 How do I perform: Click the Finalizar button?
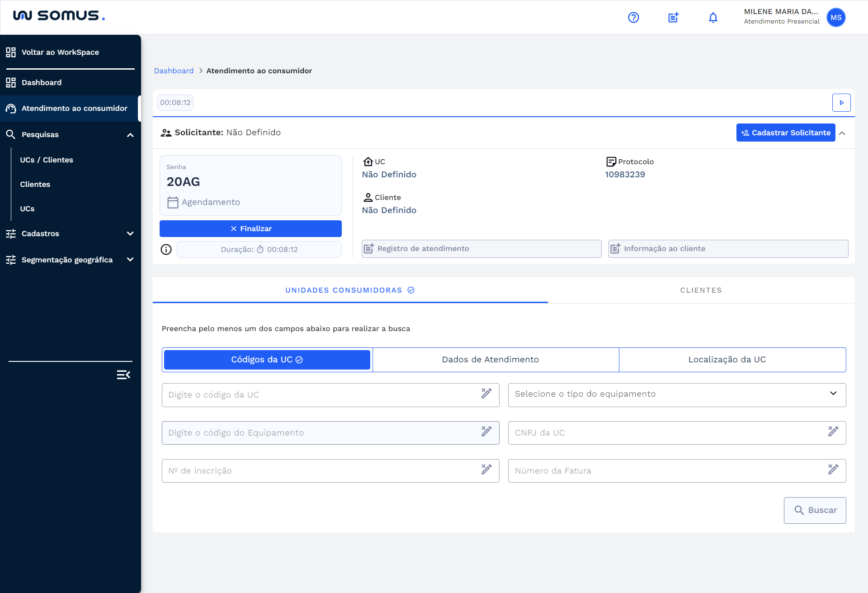[x=250, y=228]
